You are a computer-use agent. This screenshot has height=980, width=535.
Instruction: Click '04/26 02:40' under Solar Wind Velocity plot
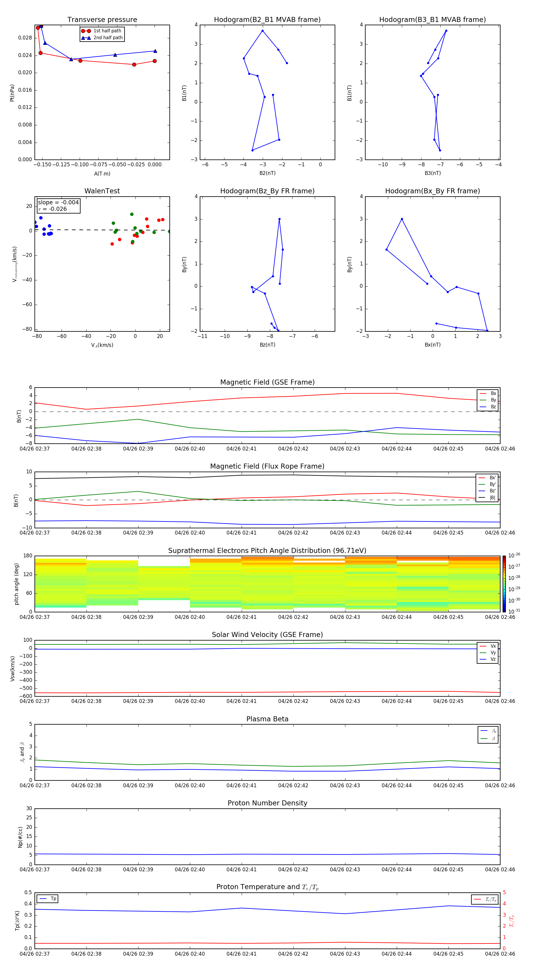tap(190, 701)
